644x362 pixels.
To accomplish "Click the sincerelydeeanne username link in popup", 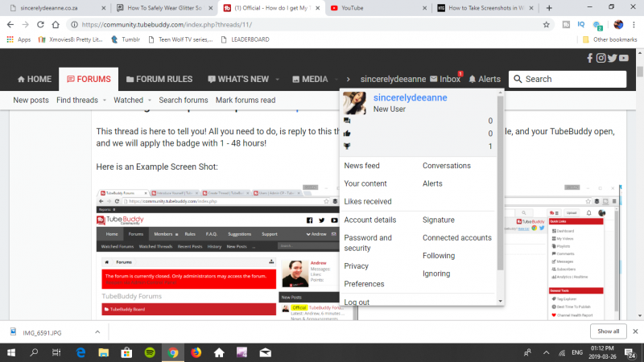I will tap(410, 97).
